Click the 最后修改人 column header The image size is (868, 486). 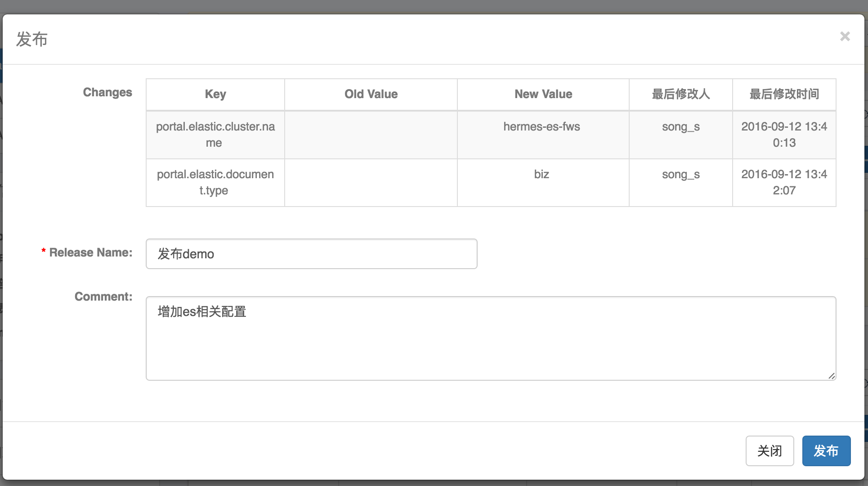click(x=680, y=94)
